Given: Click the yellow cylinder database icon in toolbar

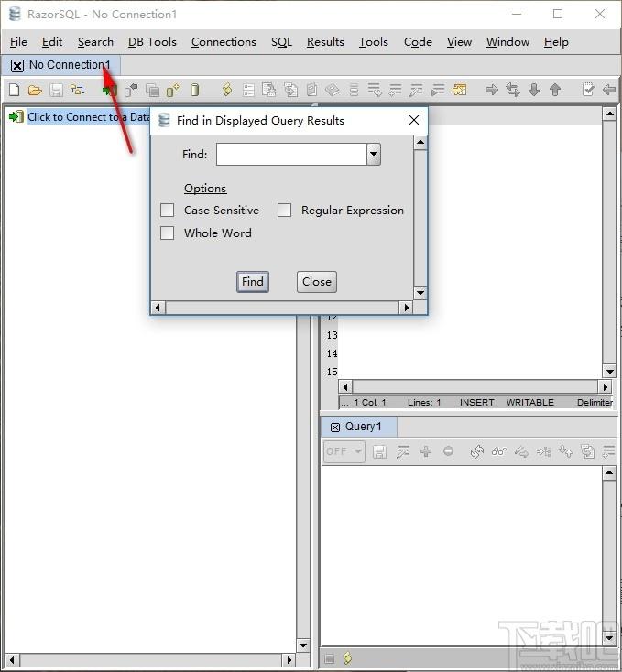Looking at the screenshot, I should click(x=194, y=90).
